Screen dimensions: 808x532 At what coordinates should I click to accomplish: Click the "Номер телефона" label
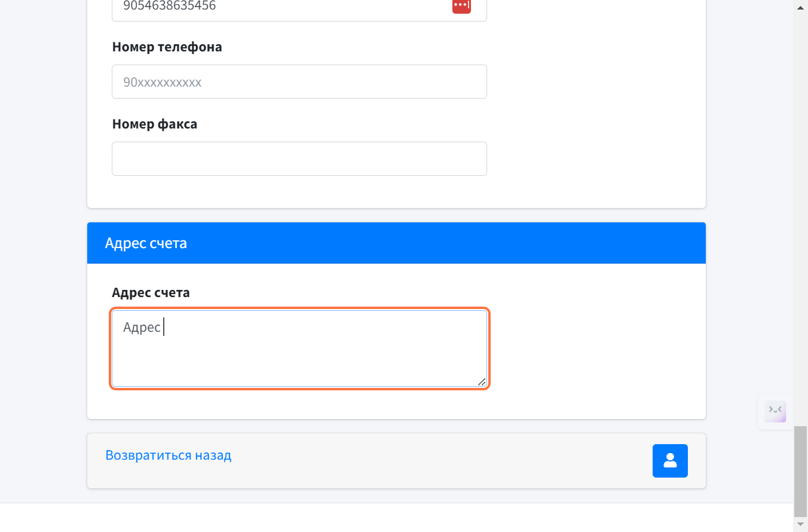pyautogui.click(x=167, y=47)
